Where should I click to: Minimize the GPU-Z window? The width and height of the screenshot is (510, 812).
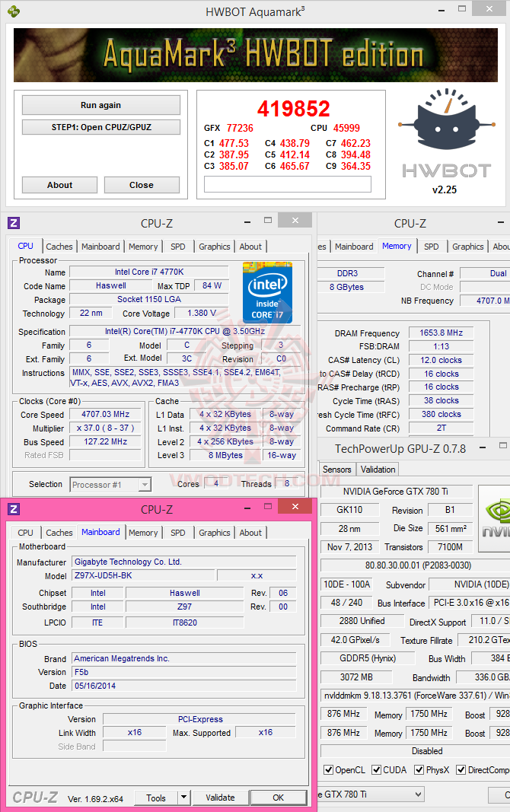pos(482,447)
